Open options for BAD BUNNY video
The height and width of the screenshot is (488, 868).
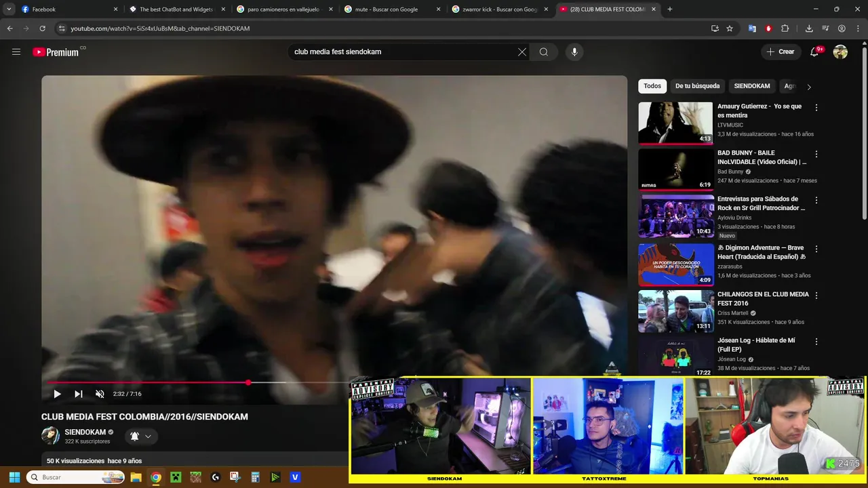pyautogui.click(x=816, y=154)
